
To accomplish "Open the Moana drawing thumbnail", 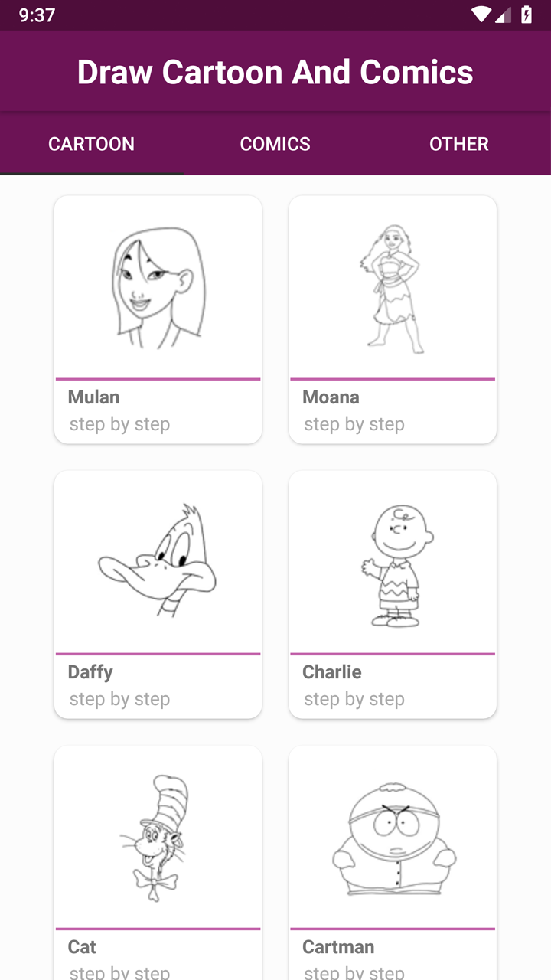I will [393, 287].
